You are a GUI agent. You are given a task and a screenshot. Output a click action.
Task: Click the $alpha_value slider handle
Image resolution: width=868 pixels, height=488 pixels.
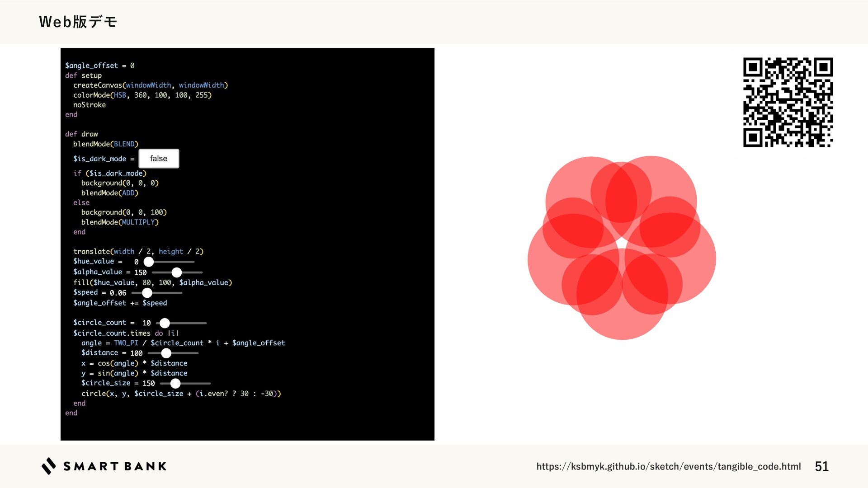click(x=177, y=272)
